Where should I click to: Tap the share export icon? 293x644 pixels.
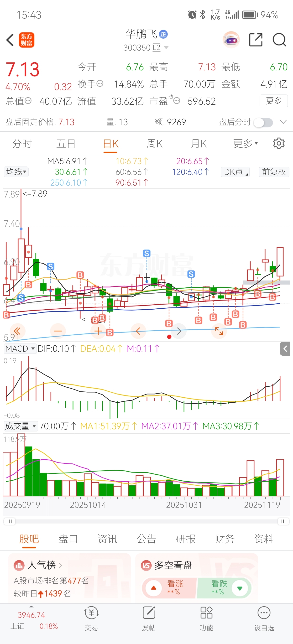(256, 40)
